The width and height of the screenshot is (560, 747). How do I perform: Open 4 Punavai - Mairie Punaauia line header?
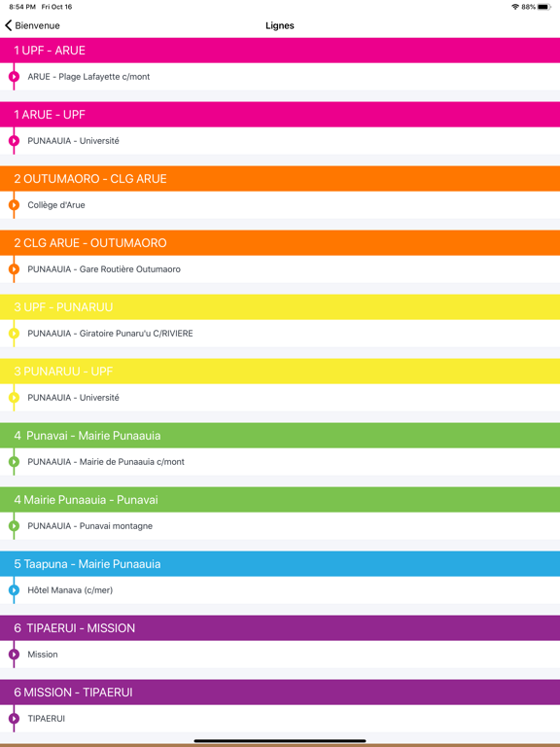tap(280, 436)
